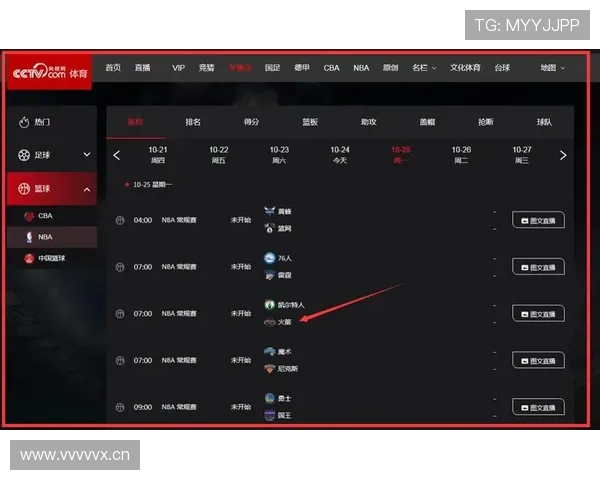The height and width of the screenshot is (480, 600).
Task: Click the Rockets (火箭) team logo
Action: pyautogui.click(x=269, y=322)
